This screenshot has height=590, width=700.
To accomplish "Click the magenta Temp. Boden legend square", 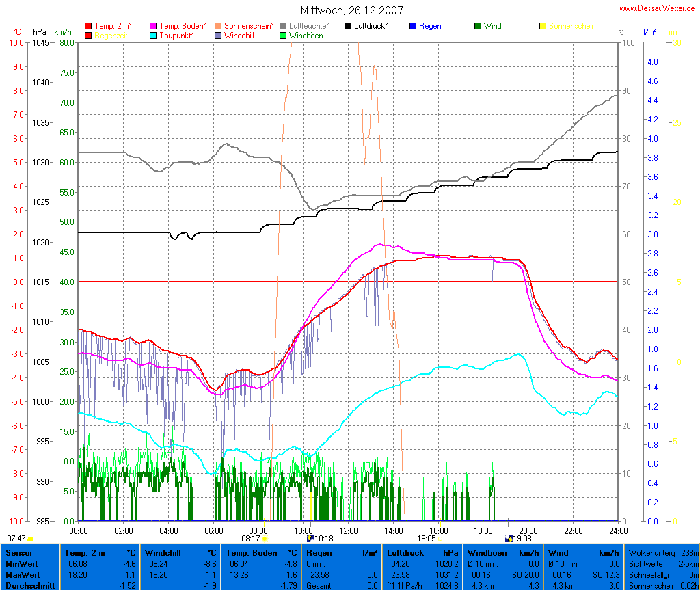I will pos(153,27).
